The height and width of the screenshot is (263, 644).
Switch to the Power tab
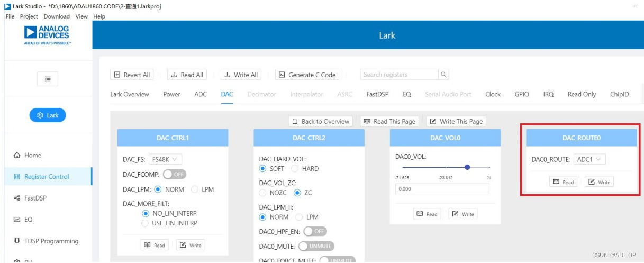tap(171, 94)
